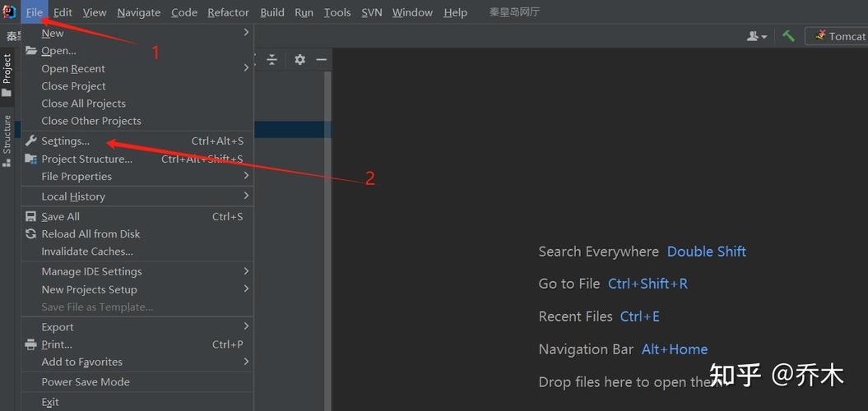
Task: Open Project panel gear options
Action: (299, 60)
